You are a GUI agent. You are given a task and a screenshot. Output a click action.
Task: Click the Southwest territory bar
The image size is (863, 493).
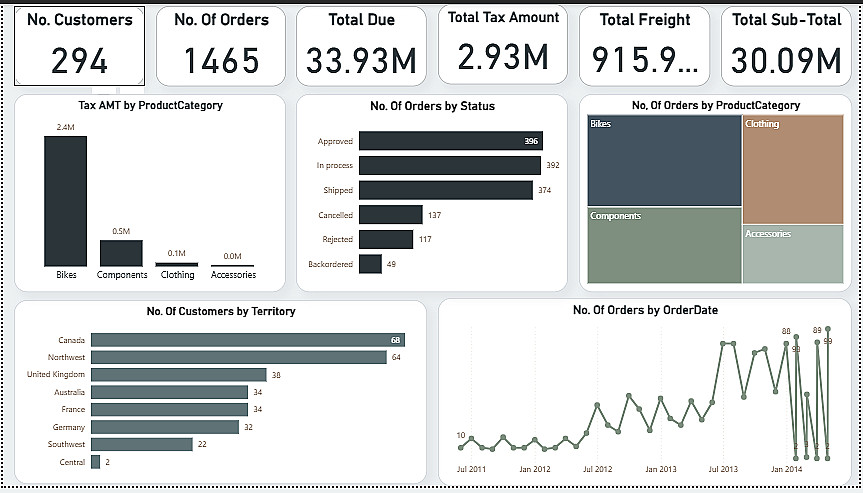pyautogui.click(x=142, y=444)
